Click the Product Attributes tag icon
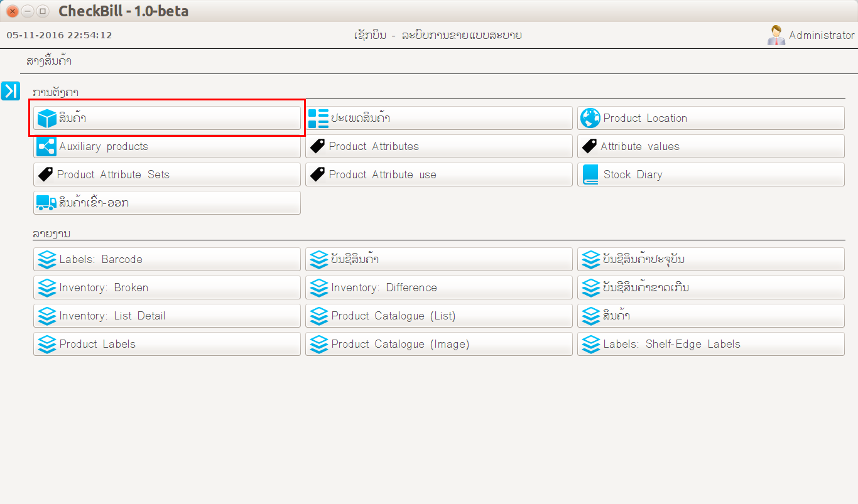The height and width of the screenshot is (504, 858). [318, 146]
